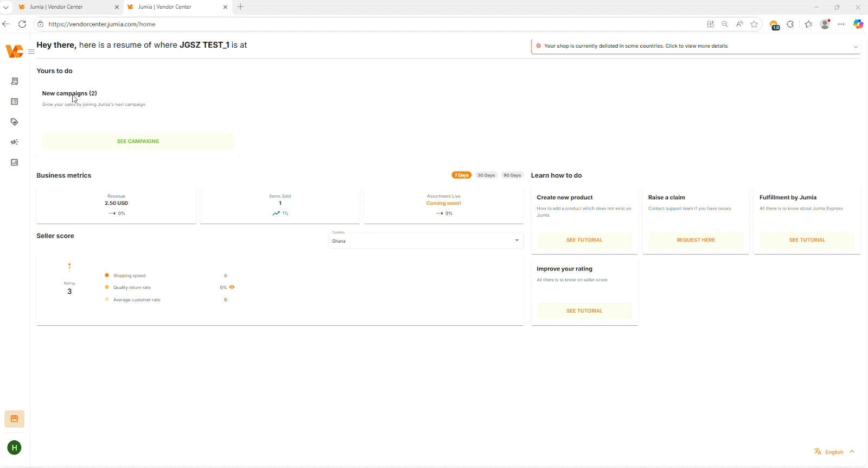Toggle eye icon beside Quality return rate
Image resolution: width=868 pixels, height=468 pixels.
[232, 287]
